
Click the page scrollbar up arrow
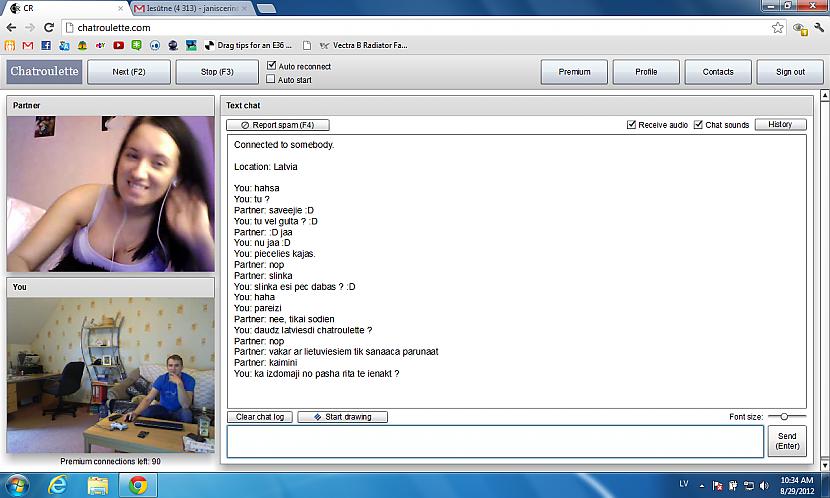point(824,95)
